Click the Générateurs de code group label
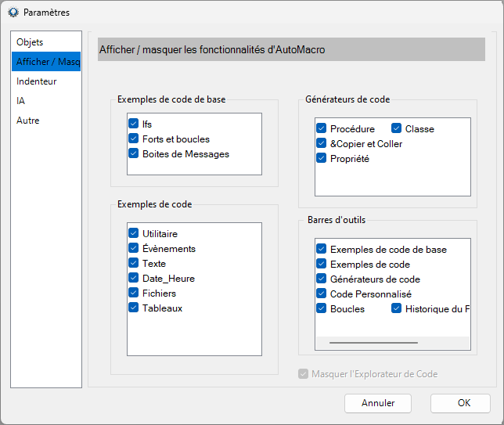This screenshot has height=425, width=504. (347, 99)
